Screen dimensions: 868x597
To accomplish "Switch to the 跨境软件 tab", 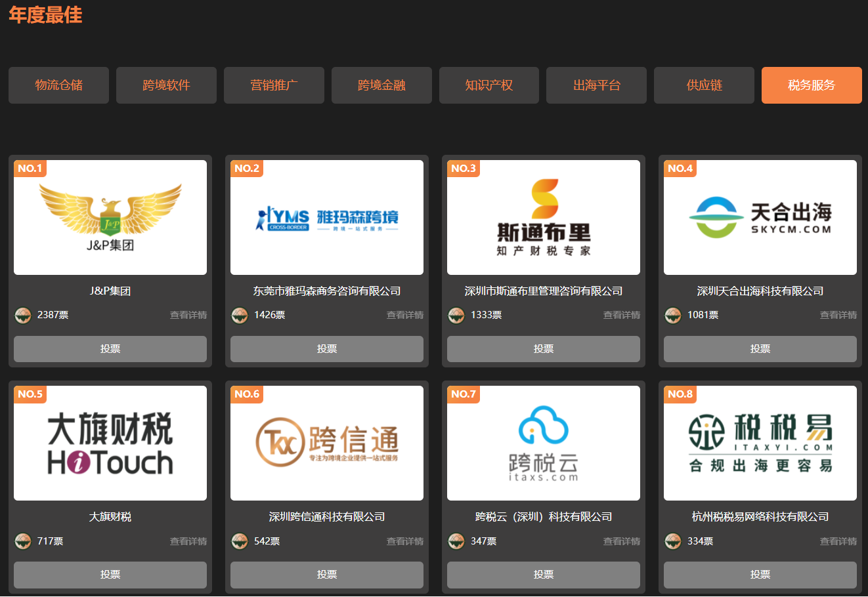I will (x=166, y=85).
